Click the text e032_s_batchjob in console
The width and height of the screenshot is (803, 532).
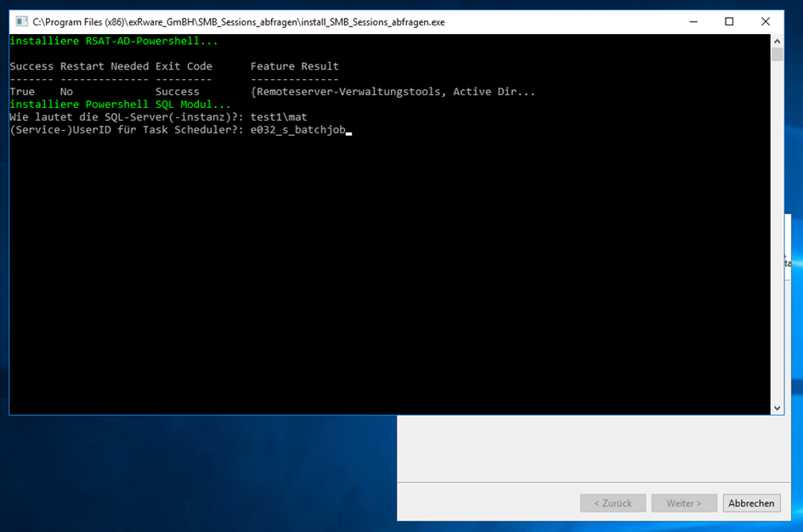[298, 130]
